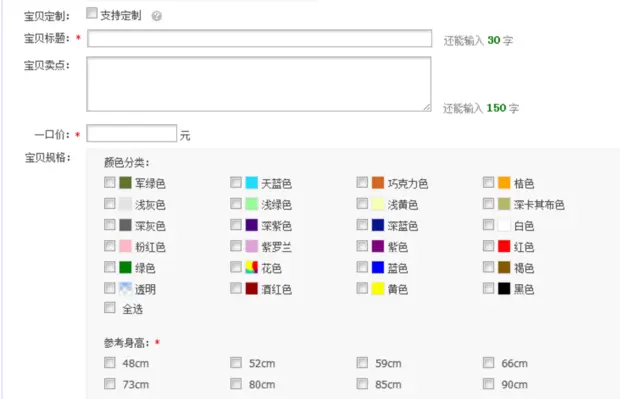
Task: Enable the 支持定制 checkbox
Action: pyautogui.click(x=92, y=13)
